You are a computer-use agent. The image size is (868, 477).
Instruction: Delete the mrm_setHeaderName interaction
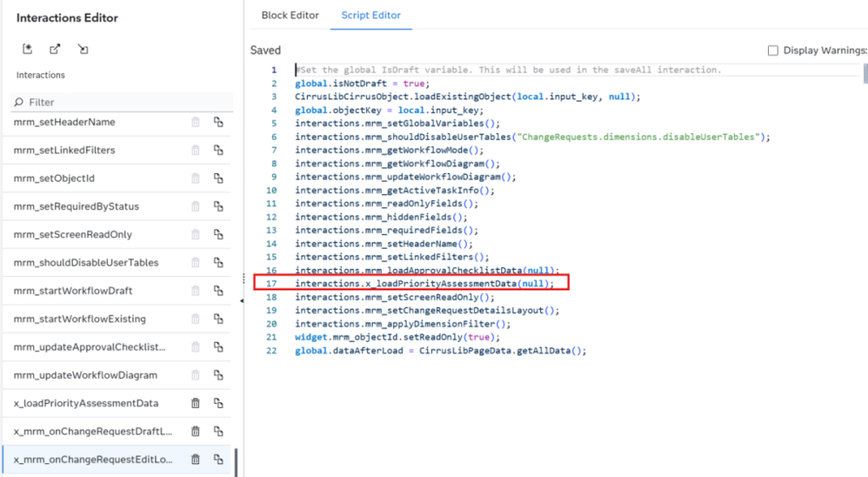point(196,122)
